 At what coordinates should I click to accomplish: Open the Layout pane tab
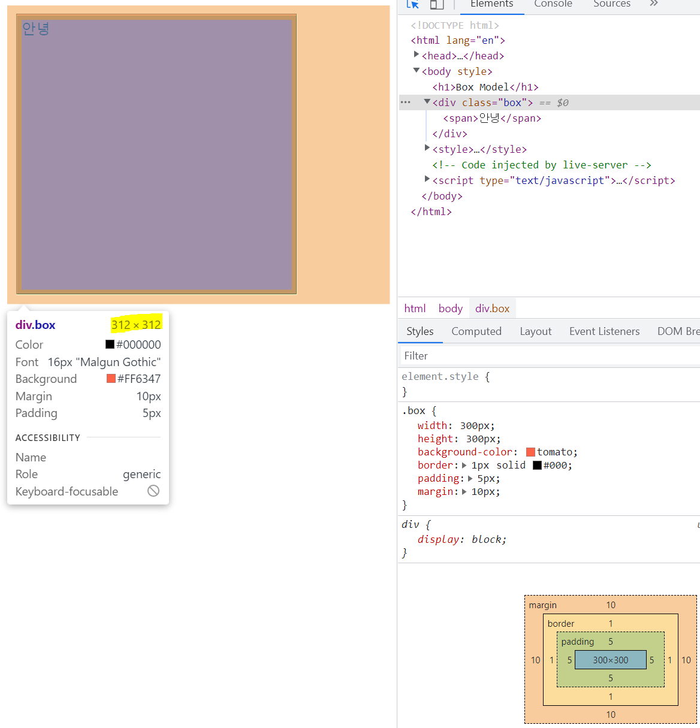(536, 331)
